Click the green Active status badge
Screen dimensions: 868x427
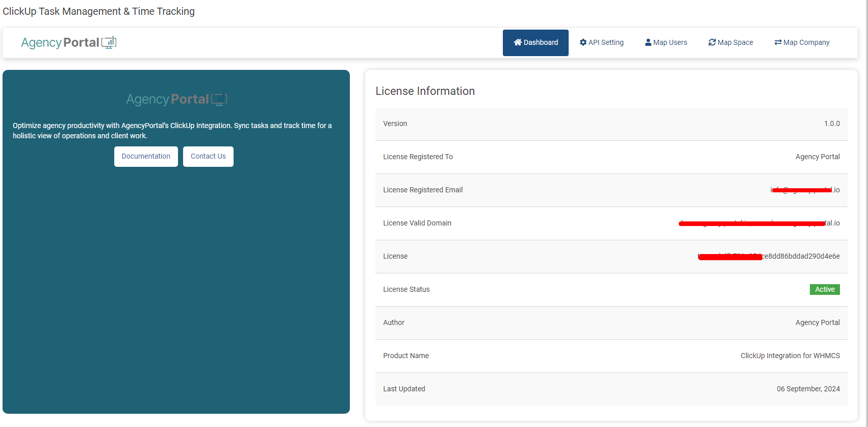825,289
